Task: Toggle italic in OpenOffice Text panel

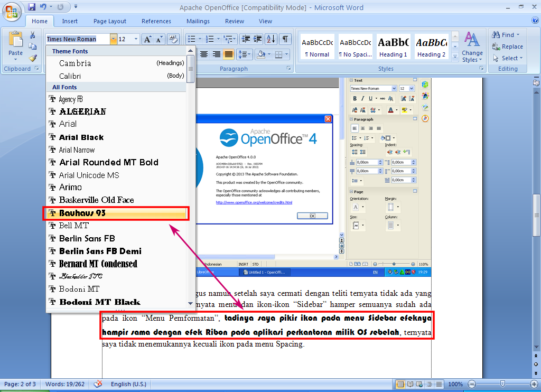Action: 362,98
